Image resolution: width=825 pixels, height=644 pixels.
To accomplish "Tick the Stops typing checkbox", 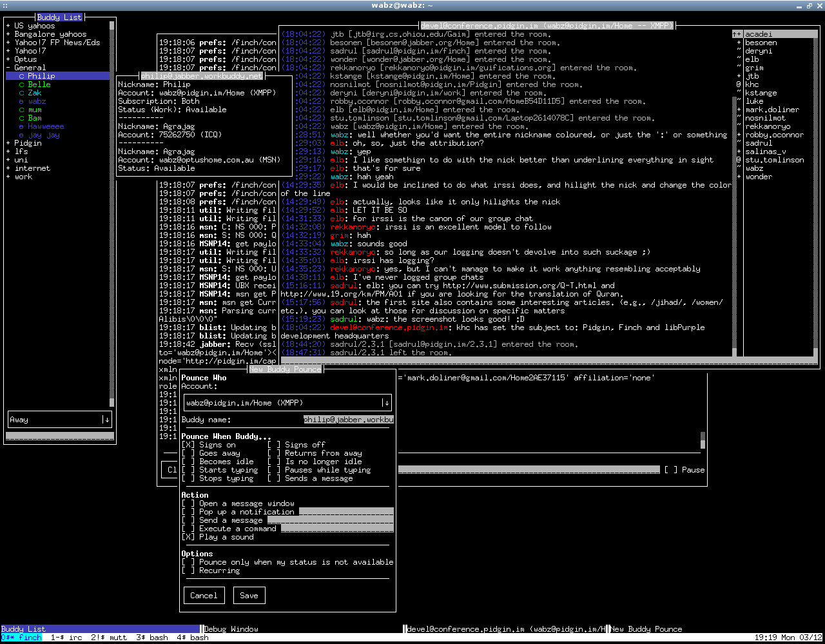I will click(188, 478).
